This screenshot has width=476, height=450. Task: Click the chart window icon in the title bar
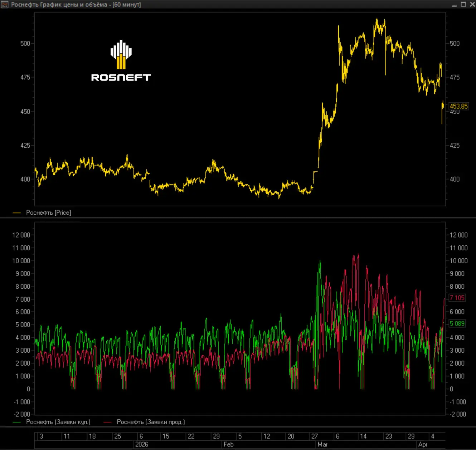tap(5, 5)
